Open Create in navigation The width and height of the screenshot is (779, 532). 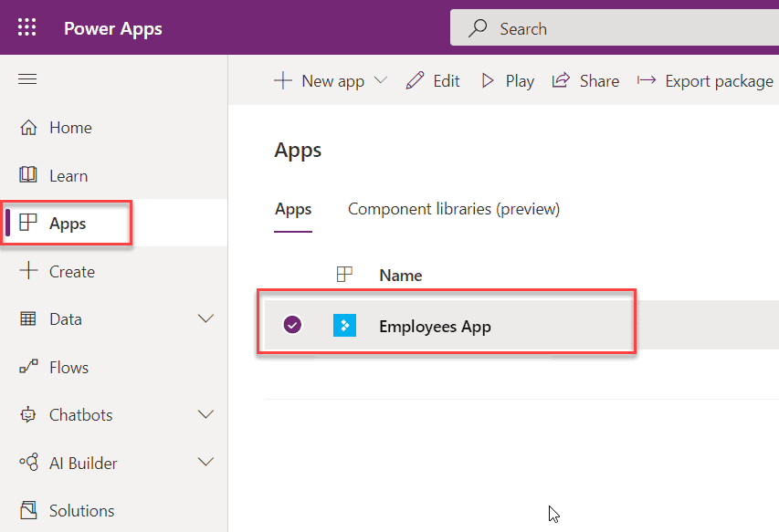pos(72,272)
